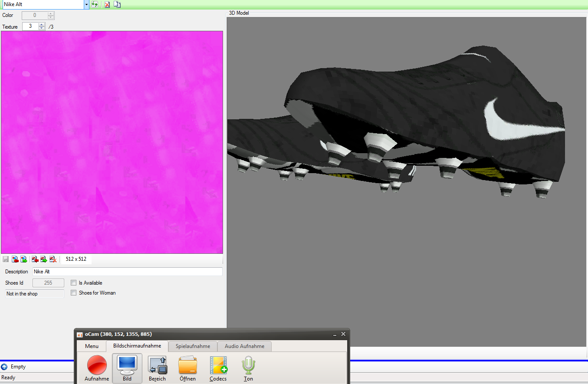Screen dimensions: 588x384
Task: Click the 512 x 512 texture size label
Action: click(76, 259)
